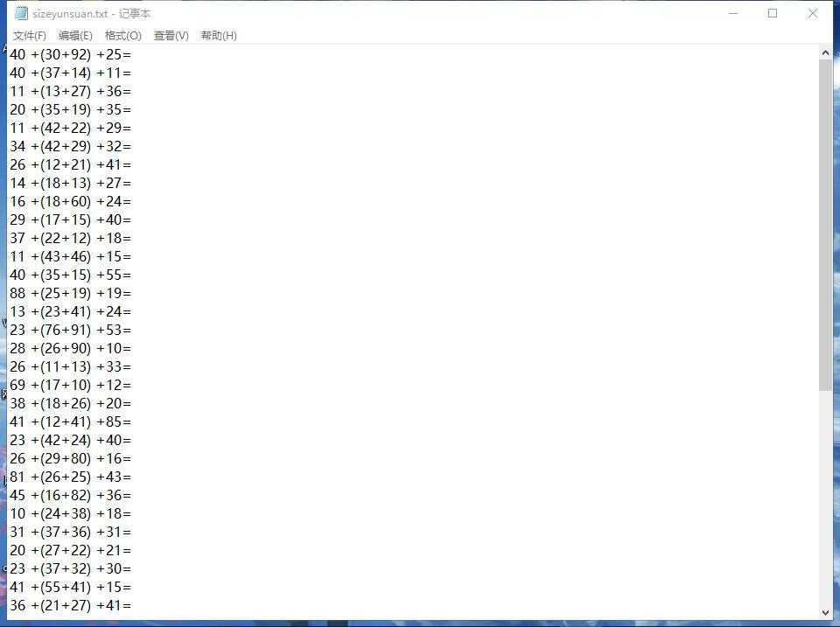Viewport: 840px width, 627px height.
Task: Click on the line 23 +(76+91) +53=
Action: pyautogui.click(x=70, y=330)
